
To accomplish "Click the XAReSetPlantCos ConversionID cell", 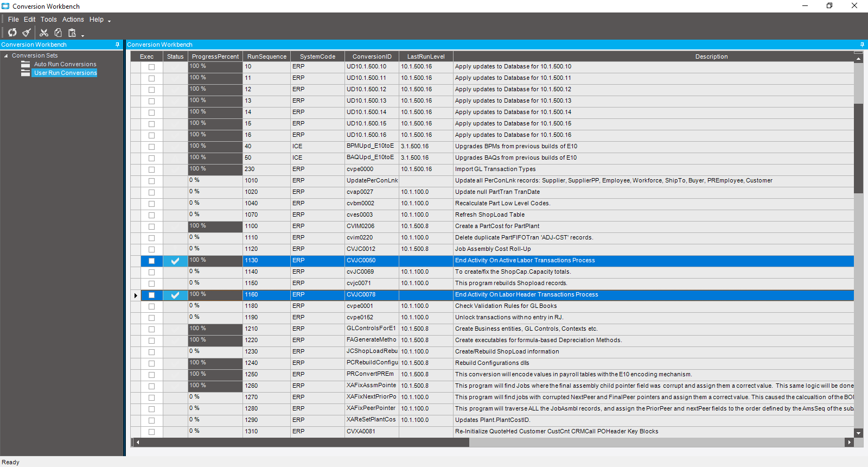I will tap(372, 420).
